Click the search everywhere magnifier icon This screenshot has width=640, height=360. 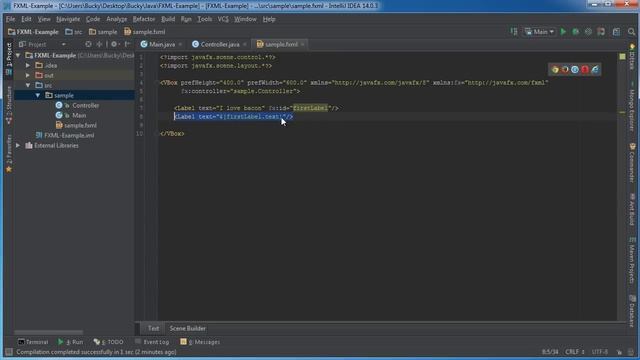pyautogui.click(x=631, y=31)
